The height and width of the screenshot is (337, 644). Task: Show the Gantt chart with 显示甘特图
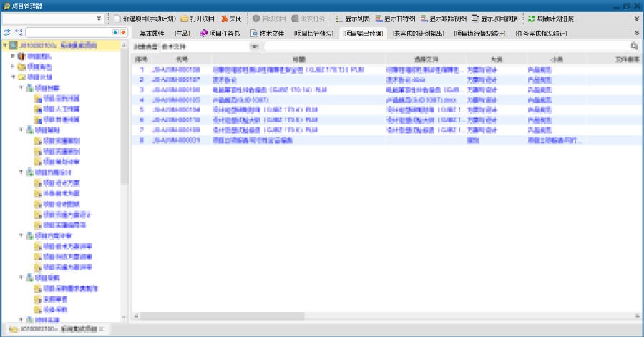pos(394,19)
